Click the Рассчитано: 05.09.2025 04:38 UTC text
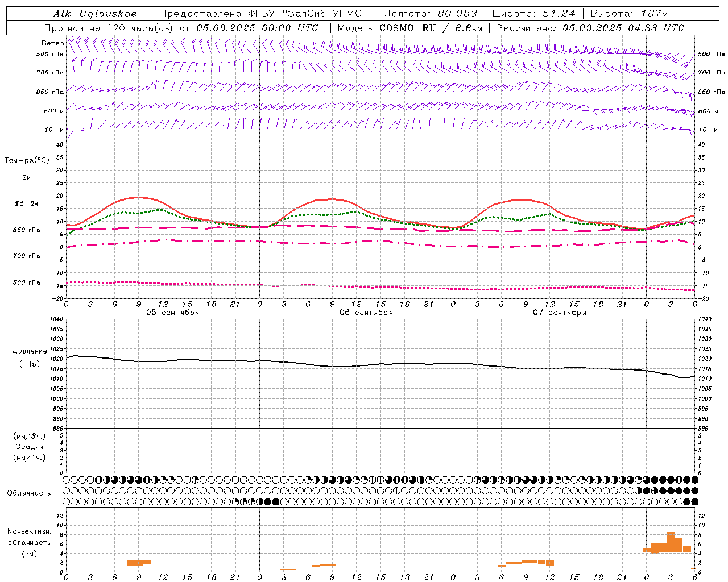This screenshot has height=582, width=728. [x=590, y=28]
